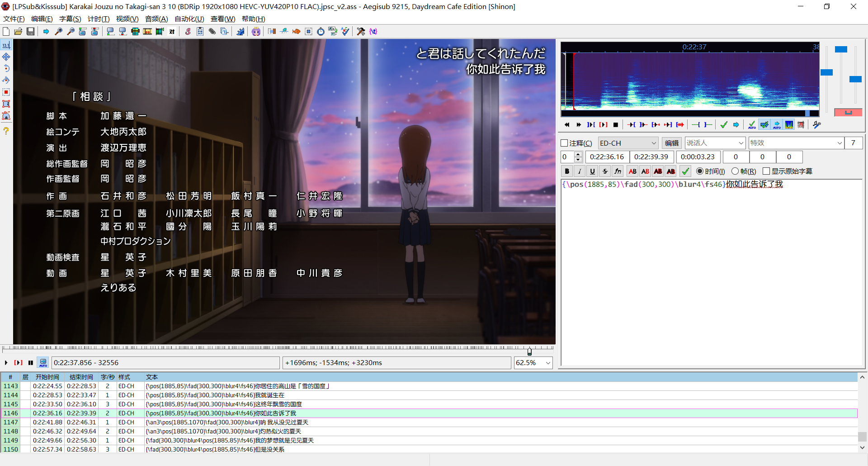Open the Styles Manager 'S' icon

[x=188, y=31]
